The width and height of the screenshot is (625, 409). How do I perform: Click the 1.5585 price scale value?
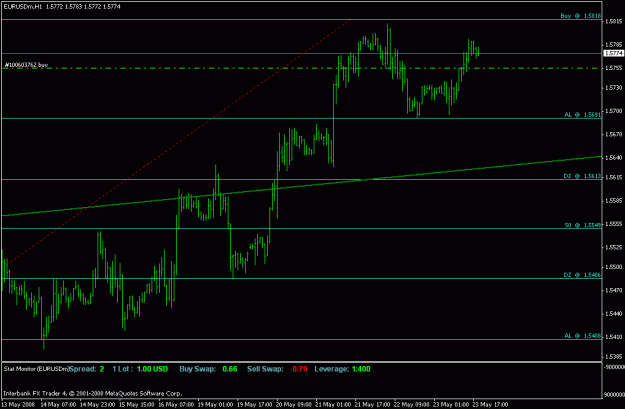(x=614, y=201)
